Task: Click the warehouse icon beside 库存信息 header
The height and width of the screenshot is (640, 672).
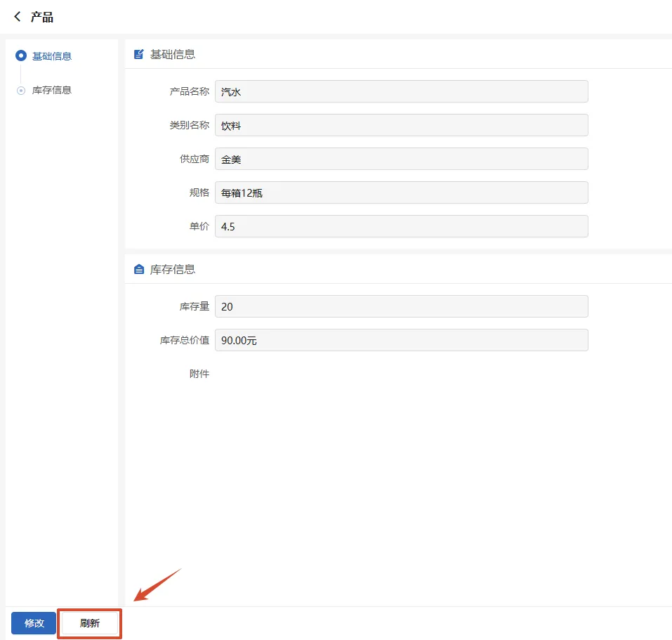Action: (x=139, y=269)
